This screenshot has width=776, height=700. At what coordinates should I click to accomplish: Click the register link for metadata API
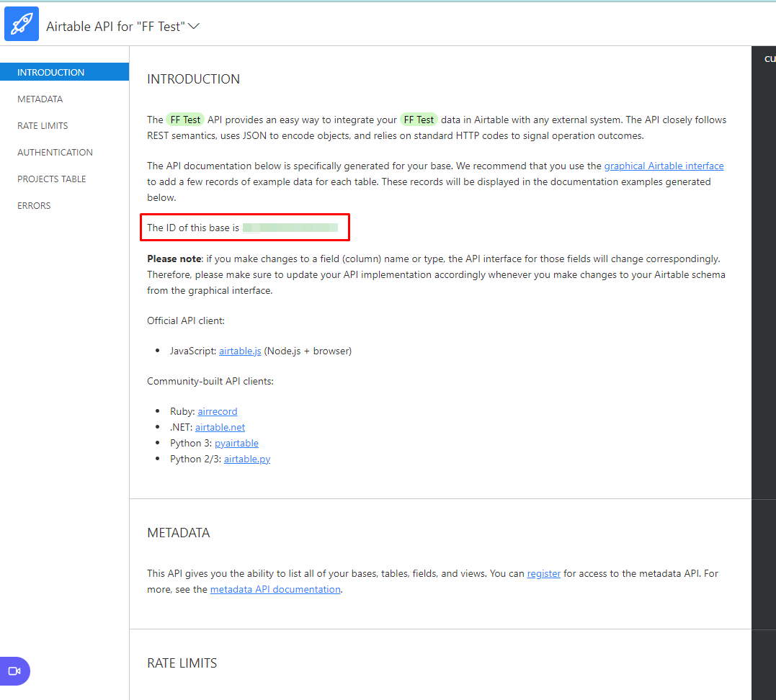coord(543,573)
